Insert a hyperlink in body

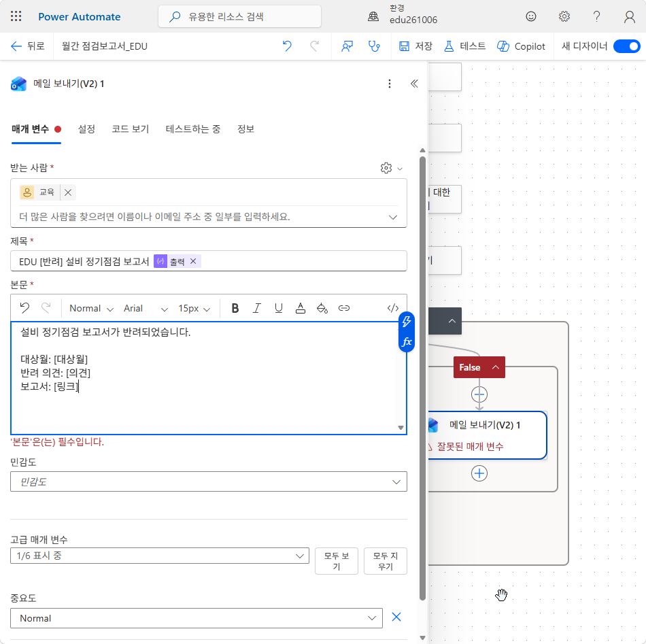click(344, 308)
